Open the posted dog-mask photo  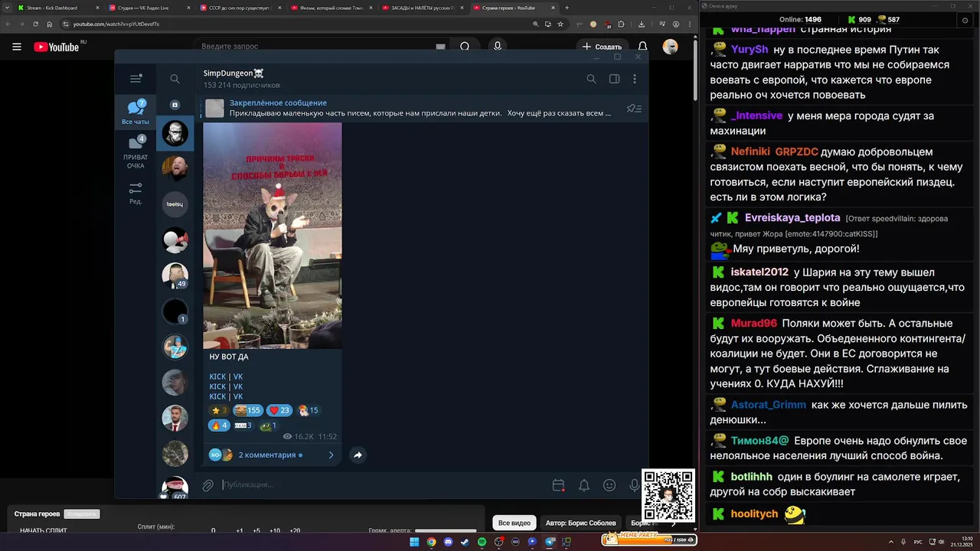(272, 235)
